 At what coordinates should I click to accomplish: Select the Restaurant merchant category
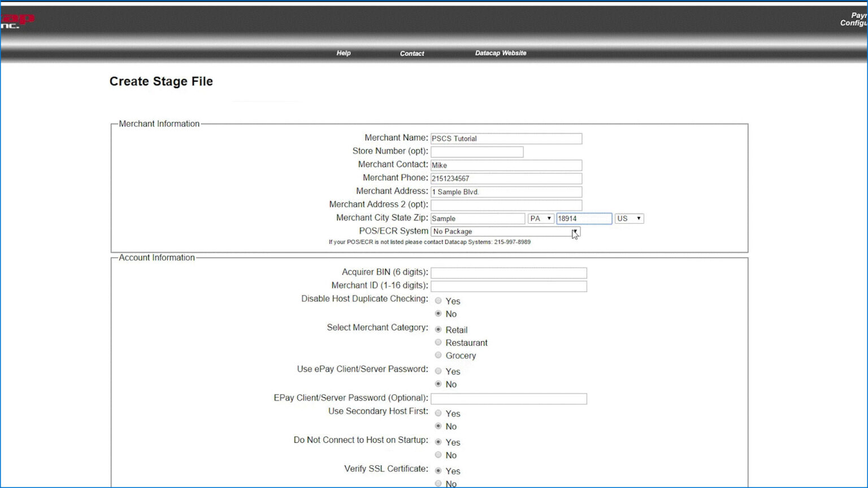[x=439, y=342]
